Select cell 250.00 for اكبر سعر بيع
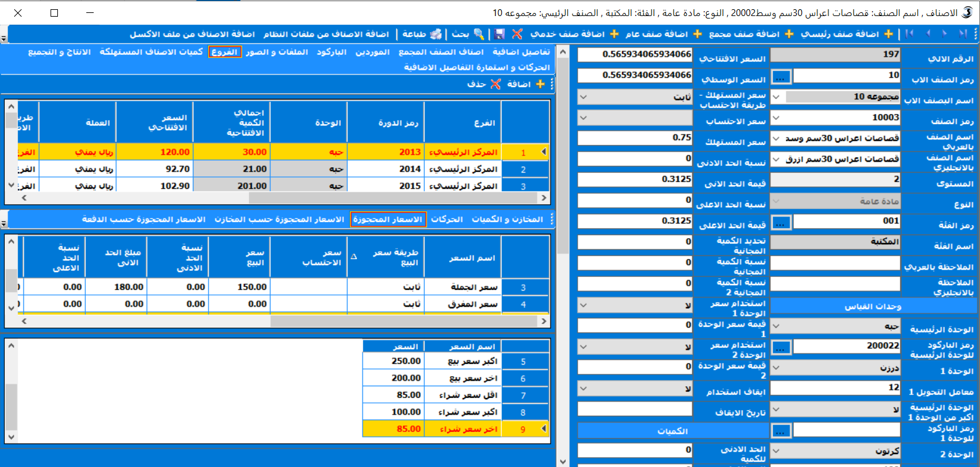980x467 pixels. tap(393, 362)
